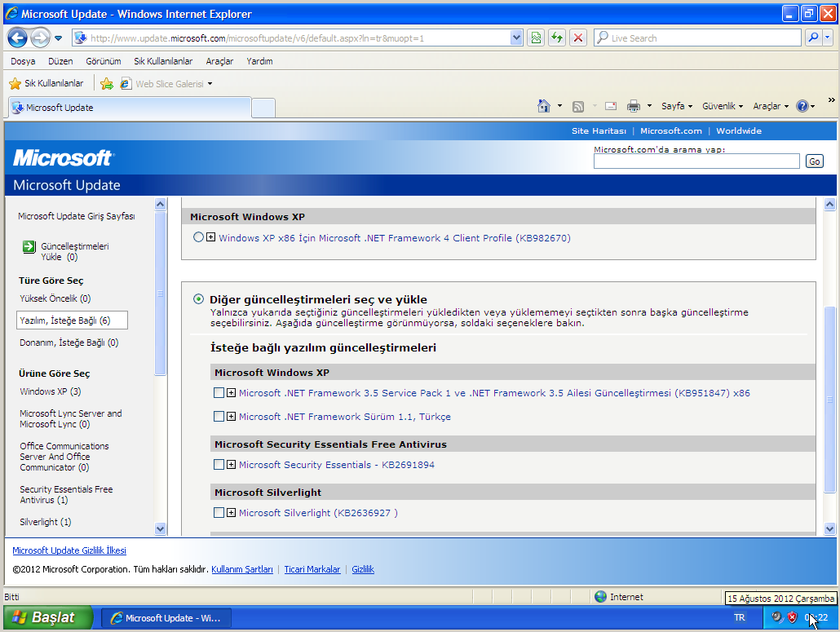Viewport: 840px width, 632px height.
Task: Open the Görünüm menu
Action: (x=104, y=61)
